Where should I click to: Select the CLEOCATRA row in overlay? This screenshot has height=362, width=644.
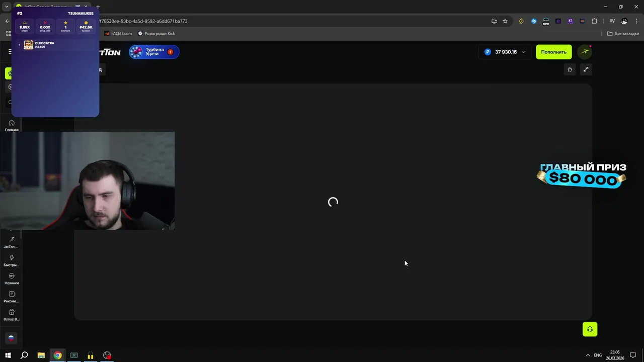(x=55, y=45)
